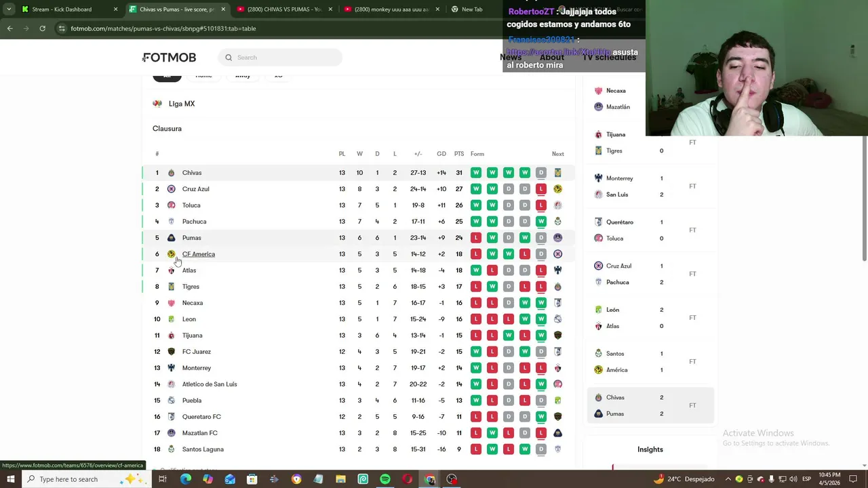This screenshot has width=868, height=488.
Task: Open the Chivas team page link
Action: click(192, 173)
